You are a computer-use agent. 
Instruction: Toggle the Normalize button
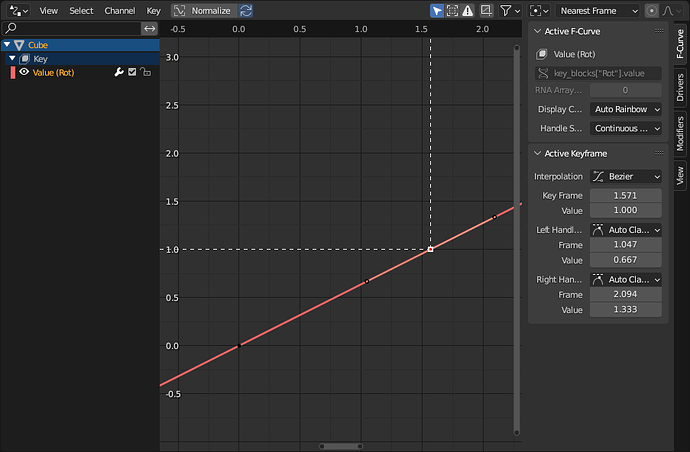point(204,11)
